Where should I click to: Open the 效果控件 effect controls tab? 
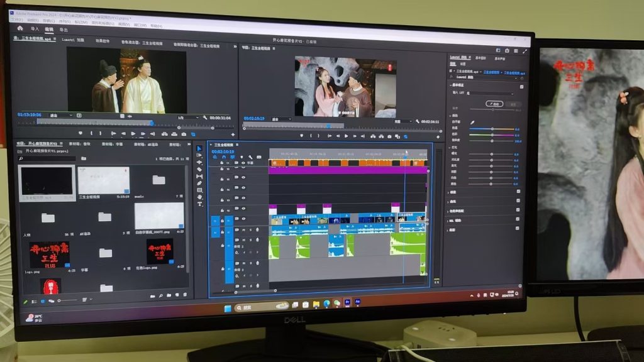click(103, 41)
